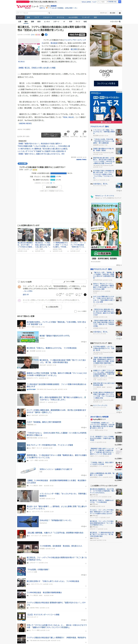Open the ライブ tab
Image resolution: width=138 pixels, height=644 pixels.
37,17
